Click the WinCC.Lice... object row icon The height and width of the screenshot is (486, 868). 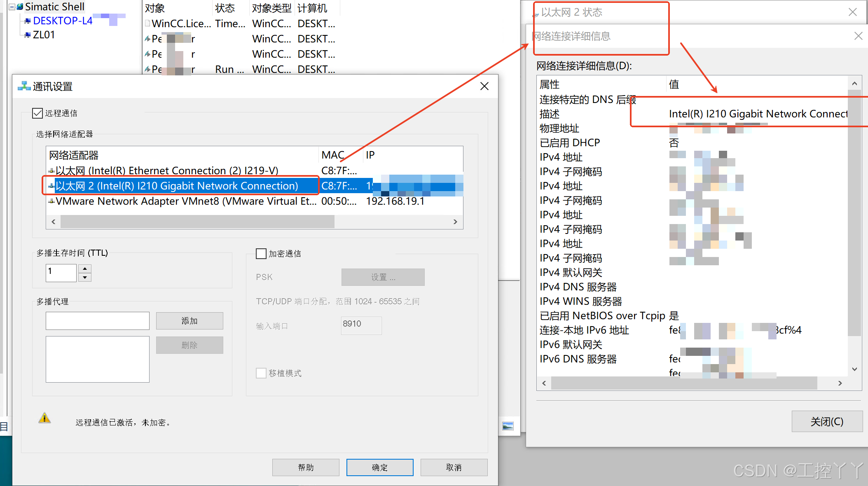pos(147,24)
